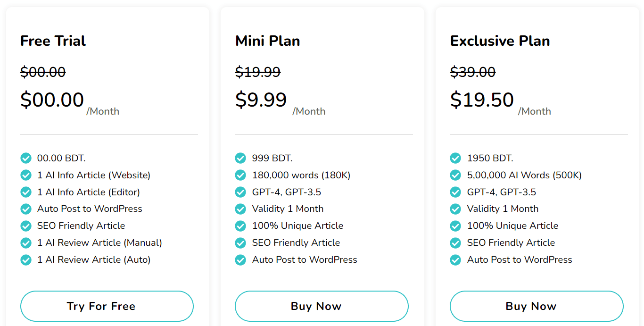Click the "Mini Plan" heading

pos(267,41)
